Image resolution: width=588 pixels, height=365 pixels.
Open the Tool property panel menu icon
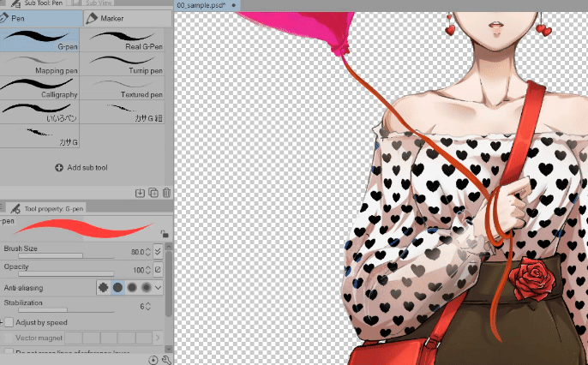click(1, 207)
